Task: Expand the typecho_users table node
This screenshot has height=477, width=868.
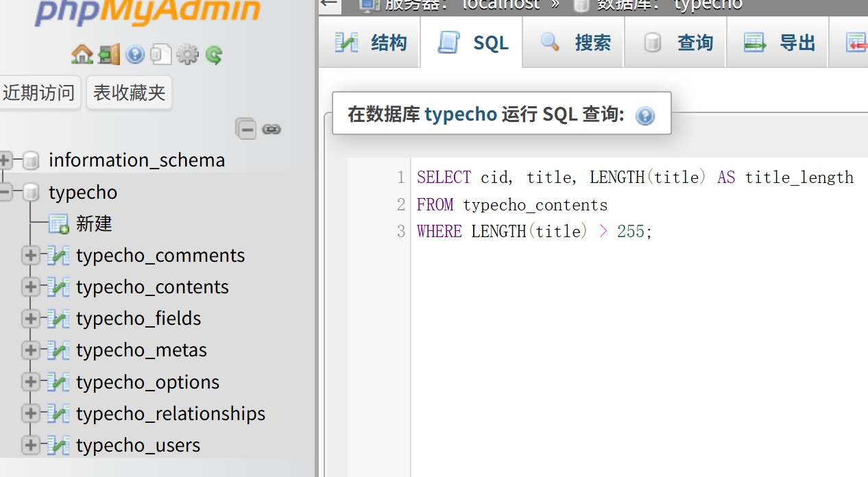Action: (x=30, y=445)
